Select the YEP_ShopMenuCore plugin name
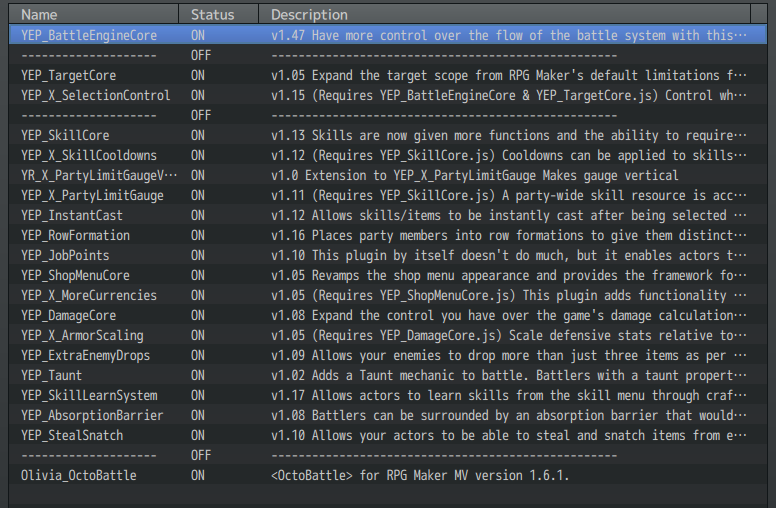The height and width of the screenshot is (508, 776). coord(75,275)
